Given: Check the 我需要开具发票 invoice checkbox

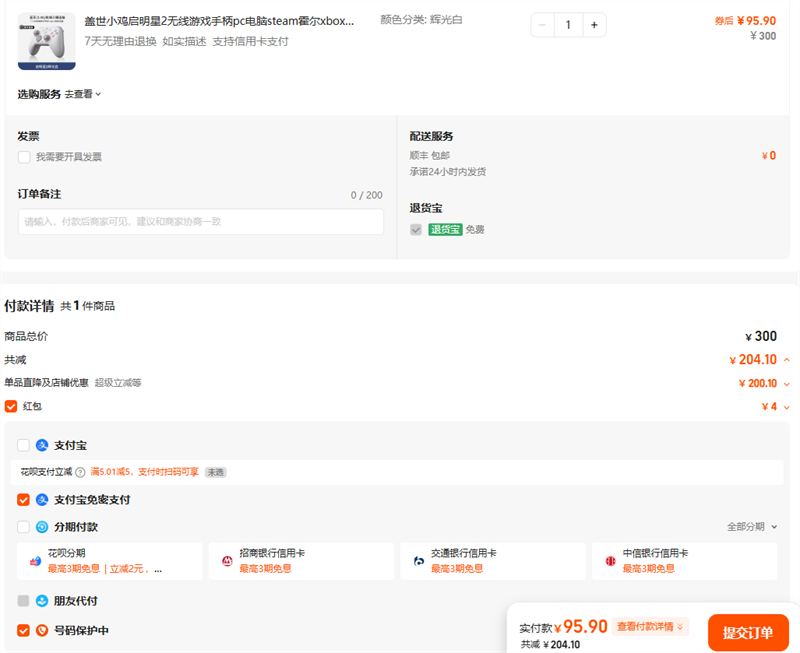Looking at the screenshot, I should tap(24, 157).
